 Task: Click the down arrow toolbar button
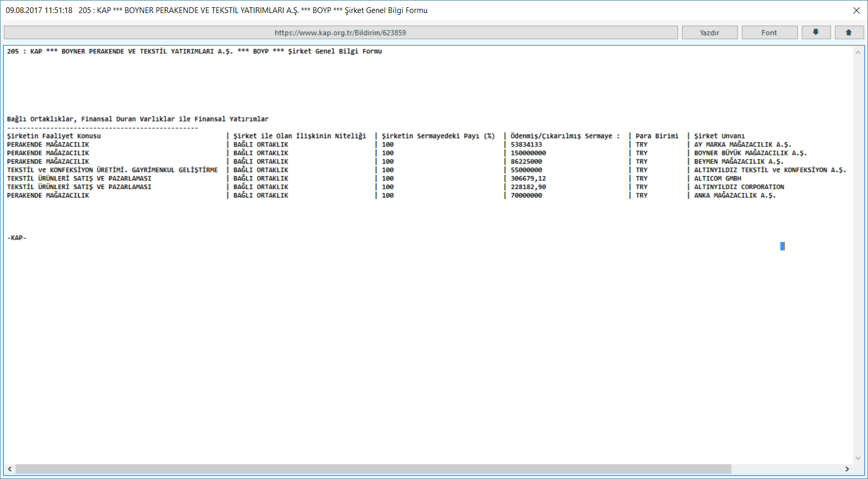click(816, 32)
